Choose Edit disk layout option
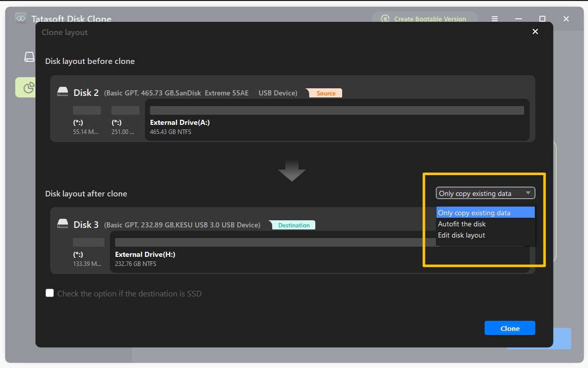This screenshot has height=368, width=588. [461, 235]
